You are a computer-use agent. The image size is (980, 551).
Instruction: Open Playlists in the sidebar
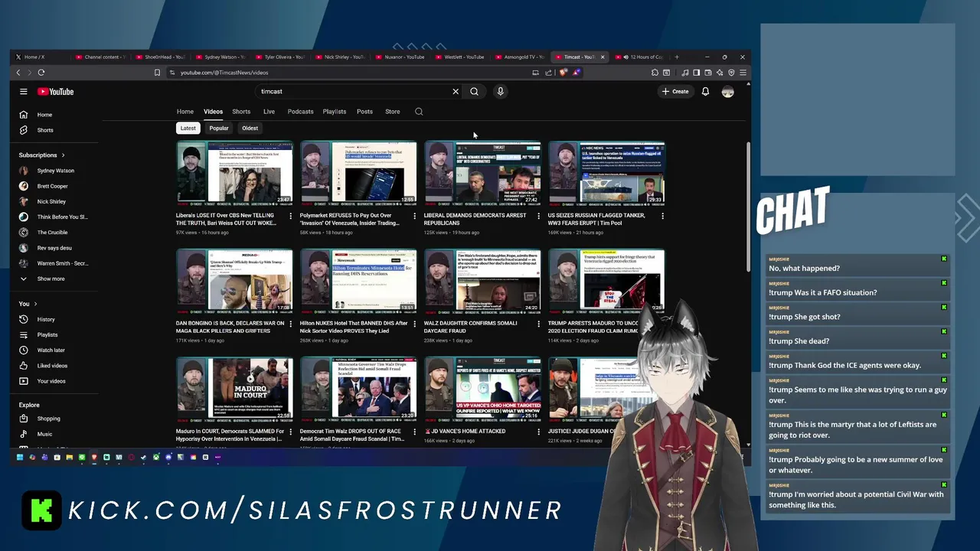[x=57, y=334]
